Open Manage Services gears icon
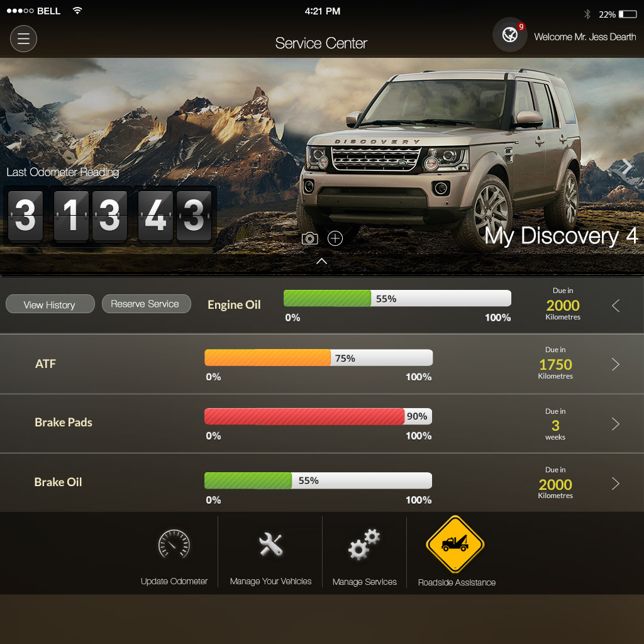Viewport: 644px width, 644px height. 364,545
